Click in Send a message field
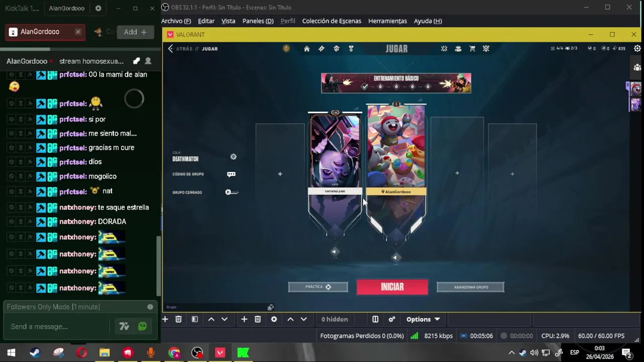The image size is (644, 362). pos(56,327)
